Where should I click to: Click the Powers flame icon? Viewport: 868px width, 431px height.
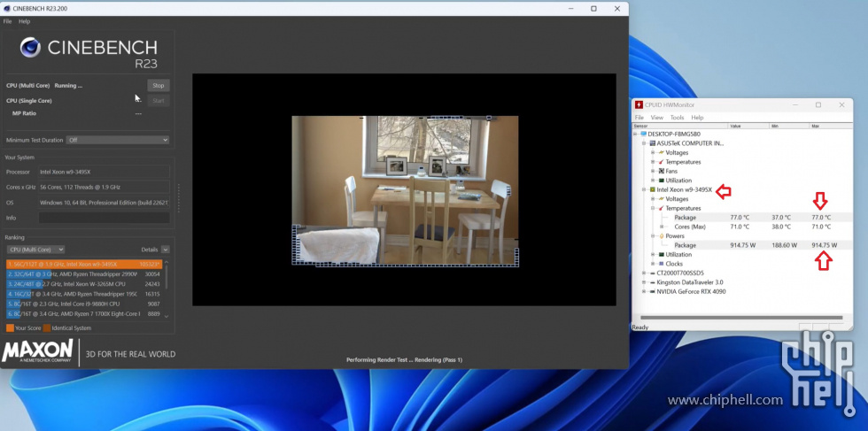pos(661,236)
